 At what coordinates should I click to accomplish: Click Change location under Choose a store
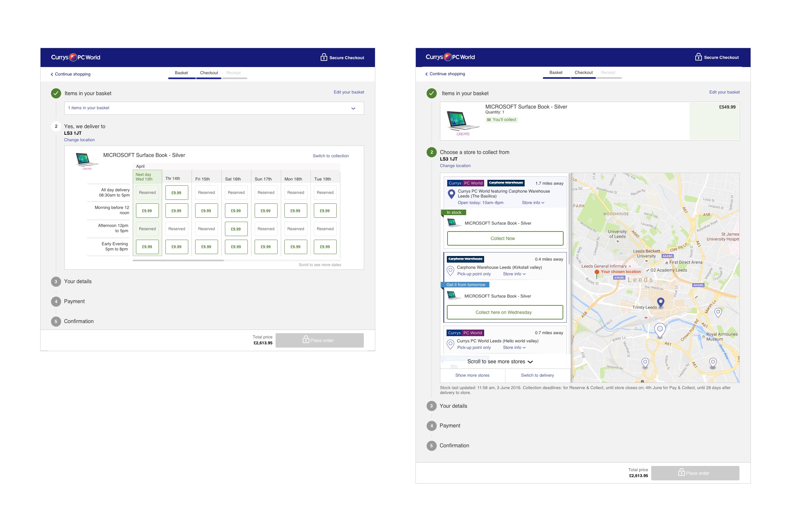[x=455, y=166]
